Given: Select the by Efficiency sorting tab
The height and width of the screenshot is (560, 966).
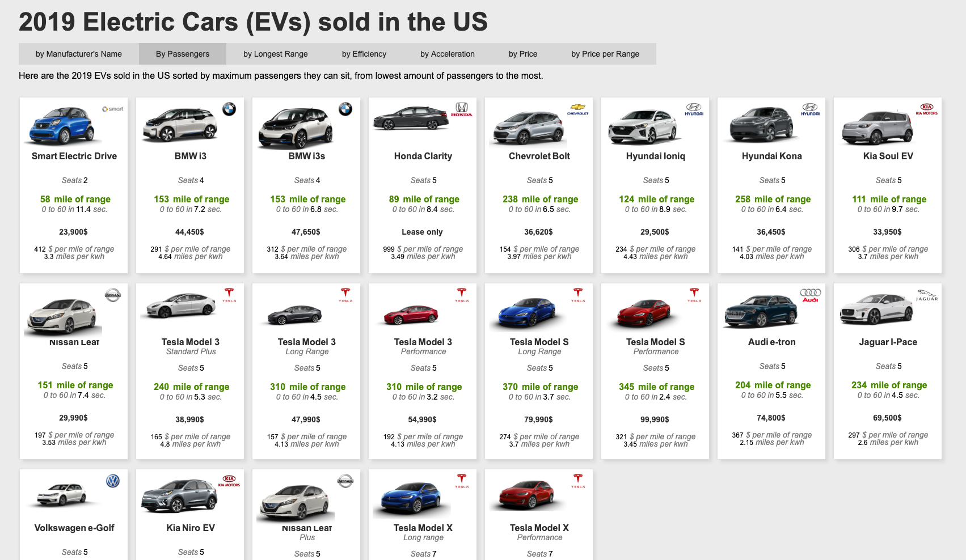Looking at the screenshot, I should coord(364,54).
